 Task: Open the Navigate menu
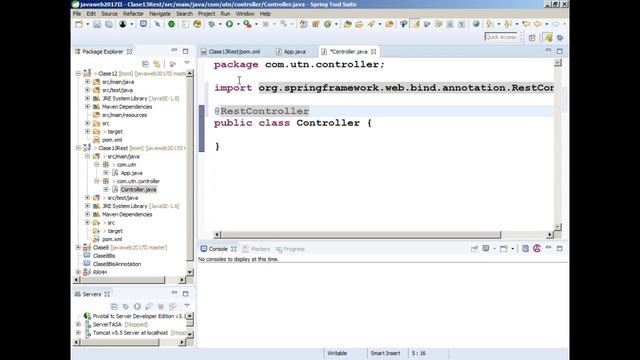pos(160,13)
